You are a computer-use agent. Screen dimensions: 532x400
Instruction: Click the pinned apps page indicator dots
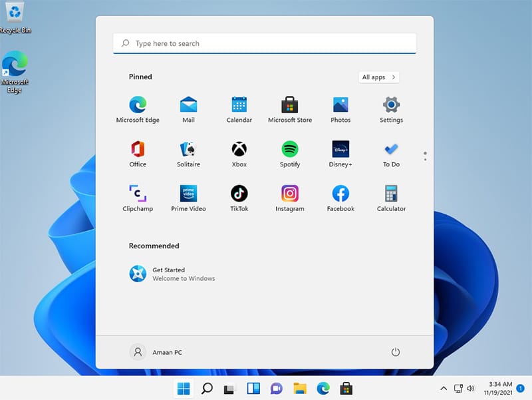pos(425,156)
